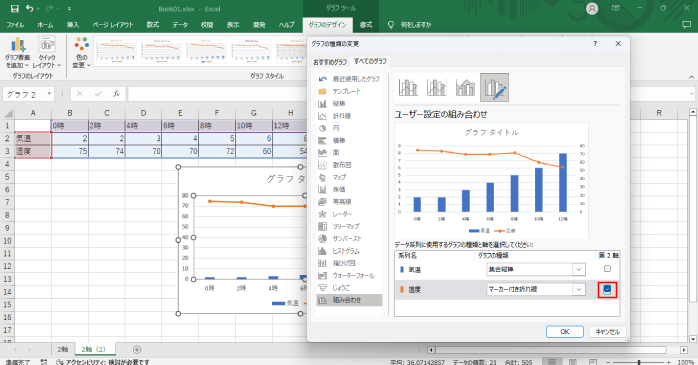Click the Insert Function fx button
The image size is (698, 365).
click(116, 94)
